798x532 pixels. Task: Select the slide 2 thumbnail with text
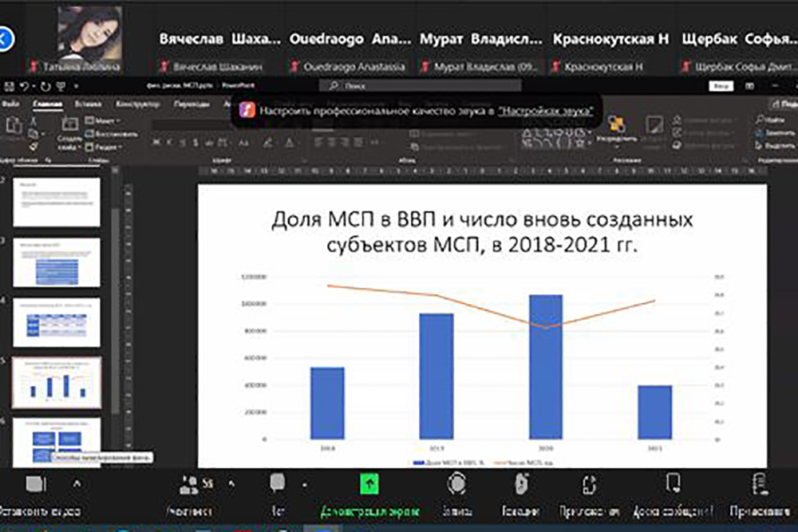[57, 202]
